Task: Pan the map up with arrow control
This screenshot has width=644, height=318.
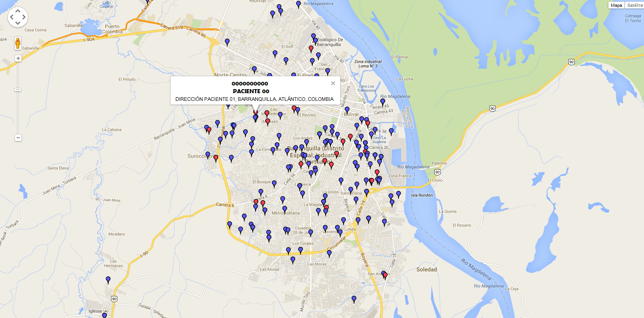Action: click(x=18, y=11)
